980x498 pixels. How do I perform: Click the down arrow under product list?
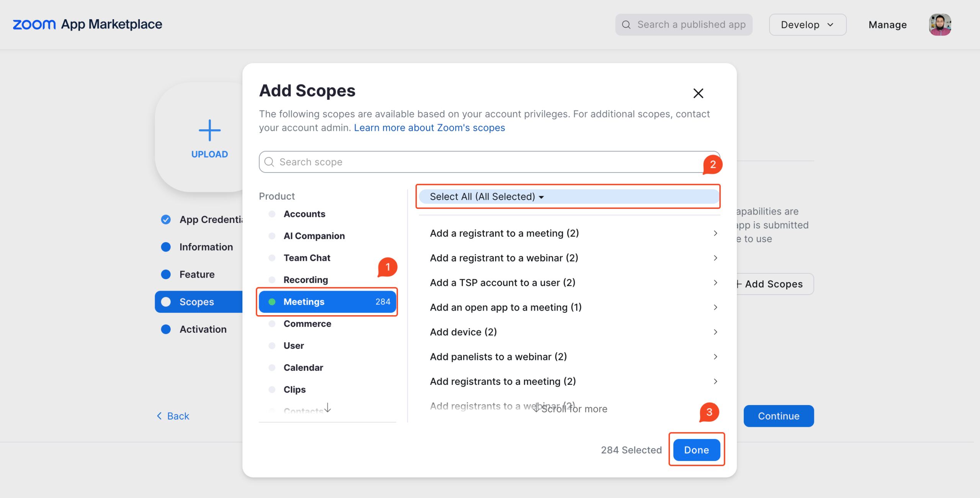(328, 407)
